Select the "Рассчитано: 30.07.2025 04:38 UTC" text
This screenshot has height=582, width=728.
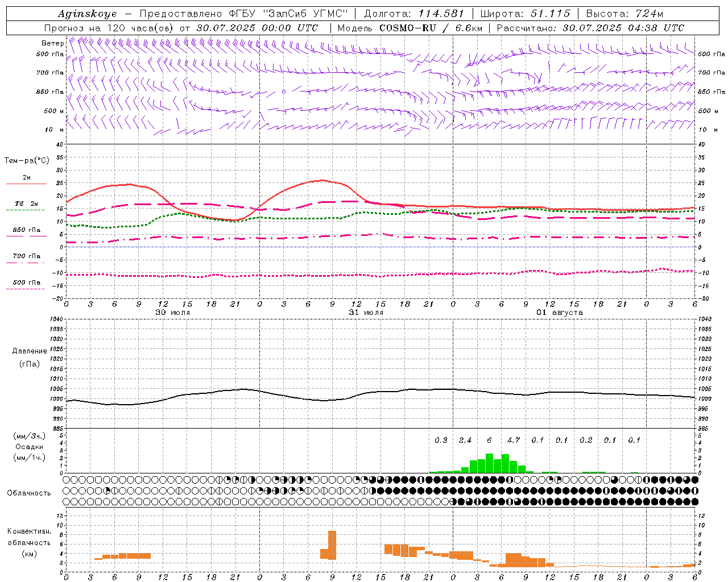tap(590, 28)
